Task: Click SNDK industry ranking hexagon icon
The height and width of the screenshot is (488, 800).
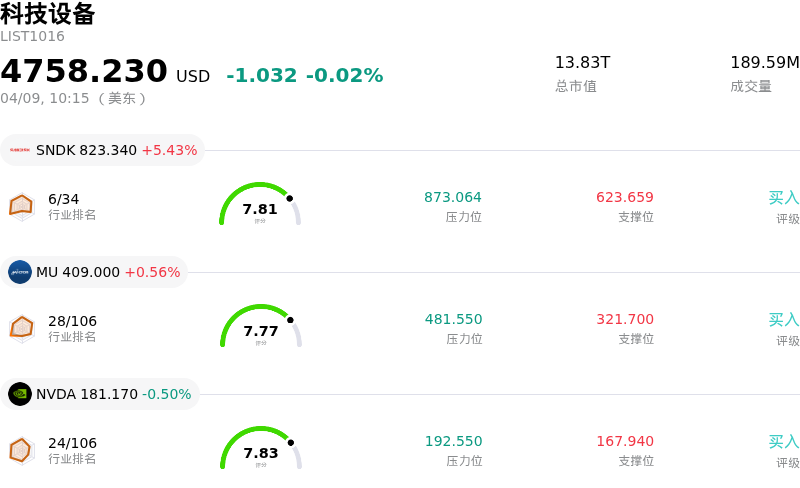Action: tap(22, 205)
